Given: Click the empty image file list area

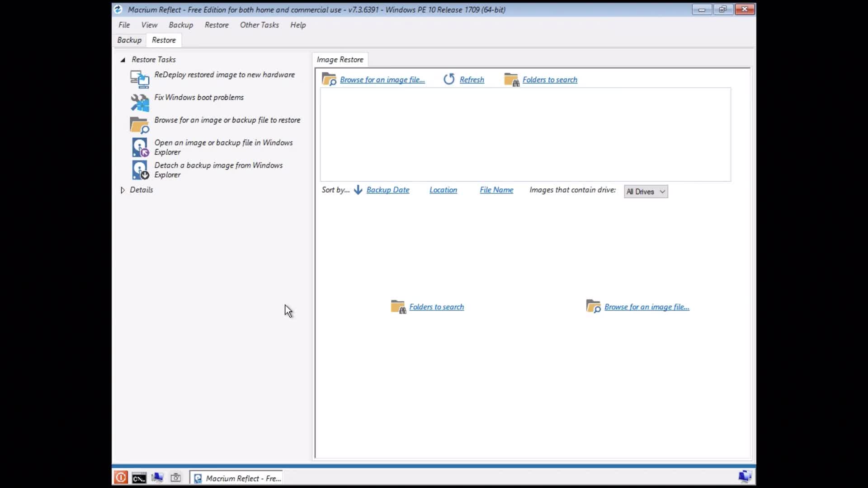Looking at the screenshot, I should [x=524, y=135].
